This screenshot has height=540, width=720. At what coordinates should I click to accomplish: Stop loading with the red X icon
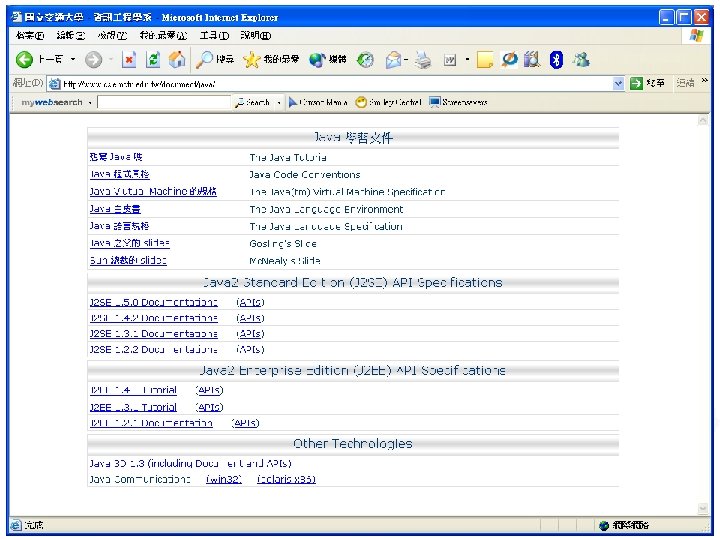click(129, 60)
